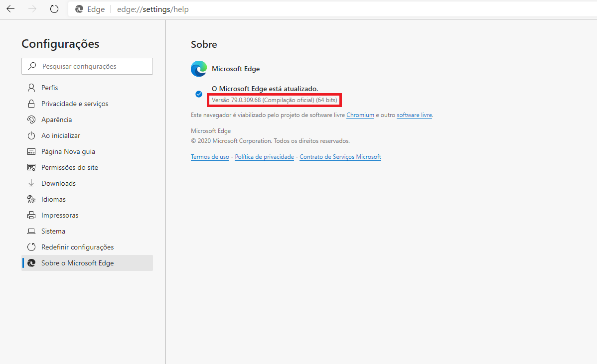Click the reset icon for Redefinir configurações

pos(31,247)
